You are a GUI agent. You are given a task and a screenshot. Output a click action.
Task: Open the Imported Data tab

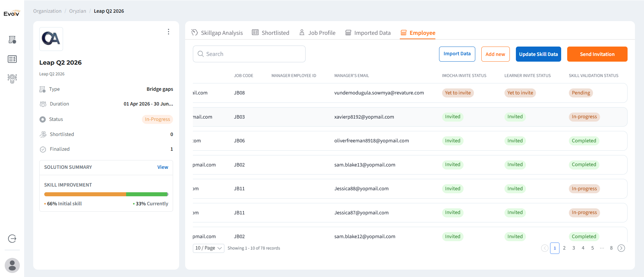click(368, 33)
